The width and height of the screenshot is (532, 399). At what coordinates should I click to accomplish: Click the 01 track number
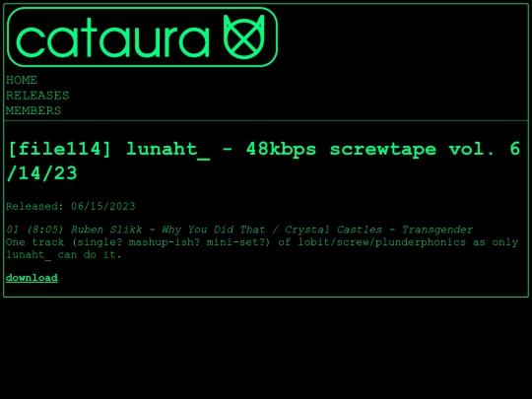(x=13, y=230)
